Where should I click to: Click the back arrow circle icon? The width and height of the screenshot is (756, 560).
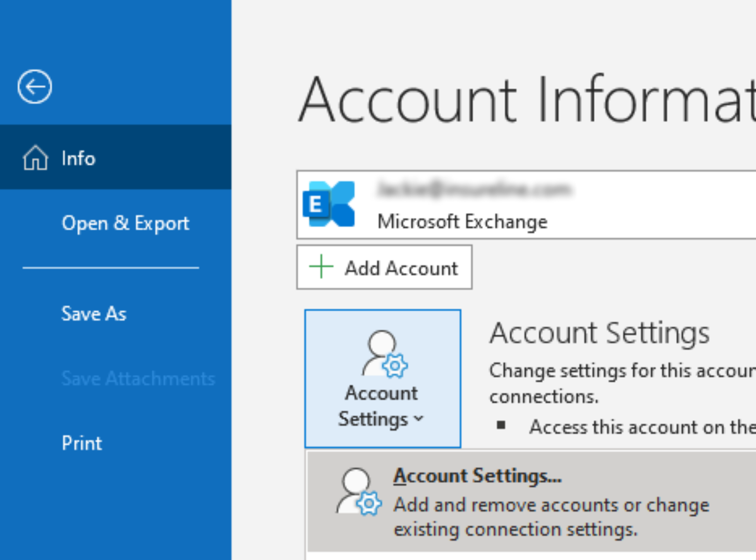(35, 86)
